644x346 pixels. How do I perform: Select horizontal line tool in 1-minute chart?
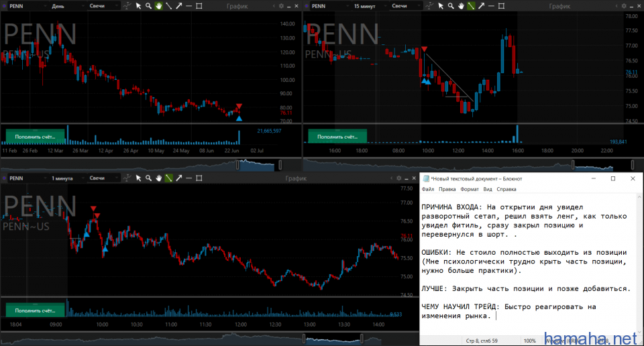coord(189,178)
